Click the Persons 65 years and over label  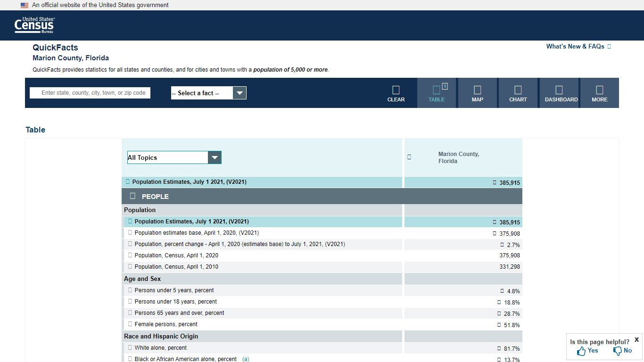coord(179,313)
